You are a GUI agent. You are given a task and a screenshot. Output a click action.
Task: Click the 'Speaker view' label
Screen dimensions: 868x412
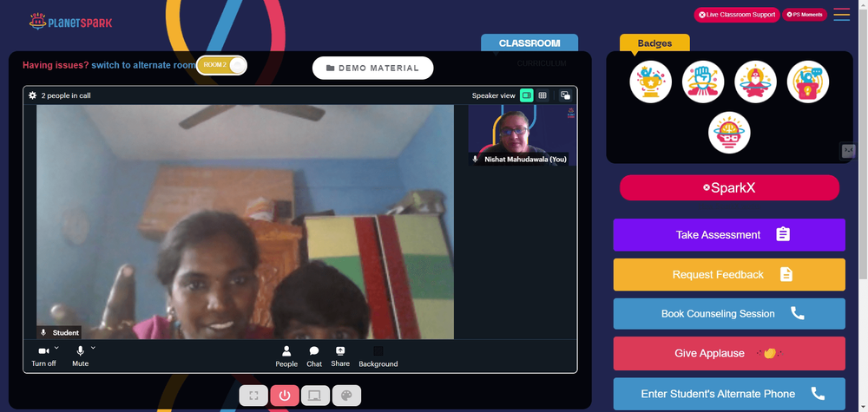[x=493, y=95]
